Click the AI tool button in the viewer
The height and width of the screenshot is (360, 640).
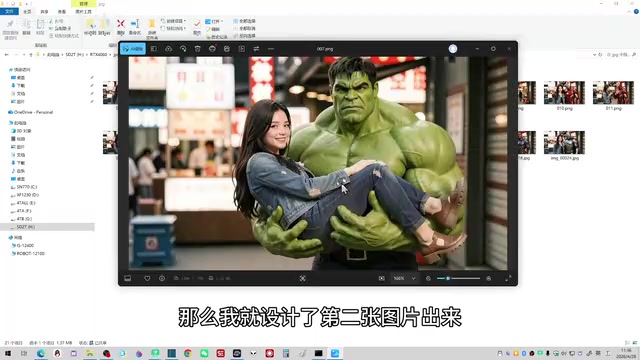[133, 49]
